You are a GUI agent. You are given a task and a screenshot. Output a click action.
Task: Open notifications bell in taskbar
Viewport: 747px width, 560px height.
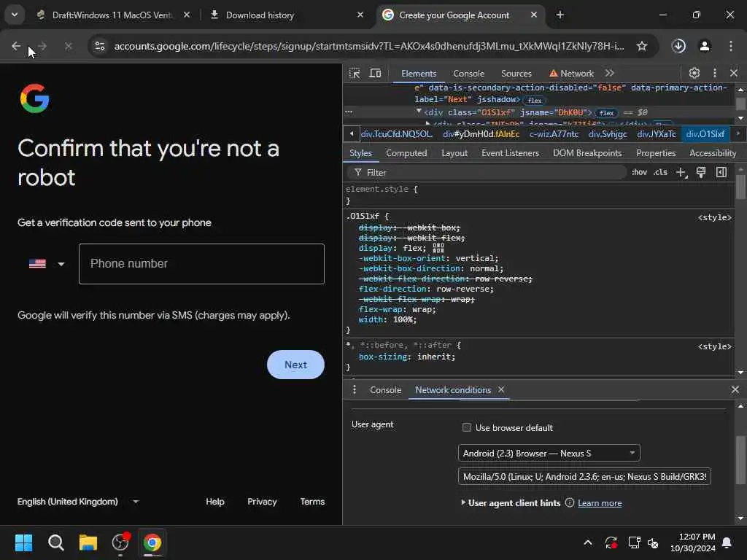pos(727,542)
